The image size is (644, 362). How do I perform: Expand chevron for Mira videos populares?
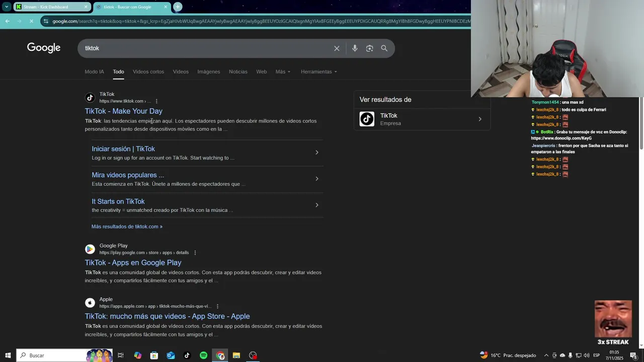[316, 178]
